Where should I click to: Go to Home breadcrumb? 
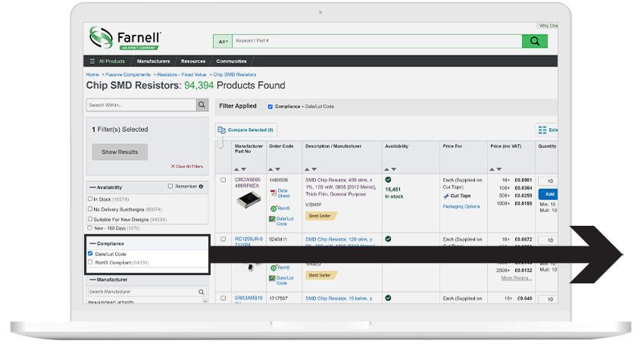click(x=92, y=74)
